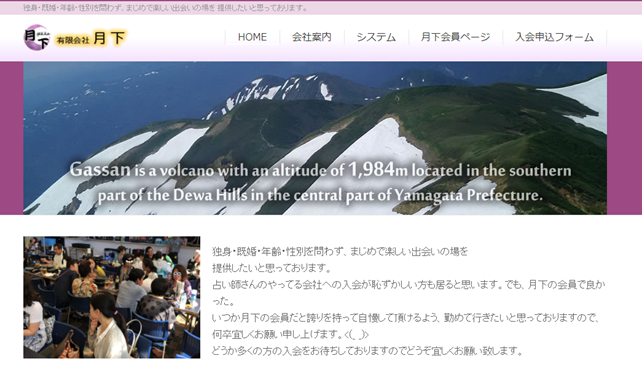Click the 何卒宜しくお願い申し上げます emoticon line
The image size is (642, 372).
pyautogui.click(x=290, y=335)
